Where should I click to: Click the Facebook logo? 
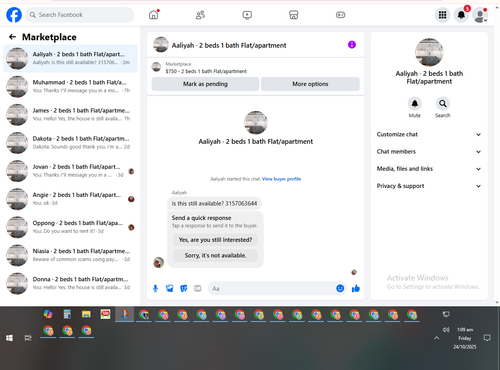click(x=14, y=15)
